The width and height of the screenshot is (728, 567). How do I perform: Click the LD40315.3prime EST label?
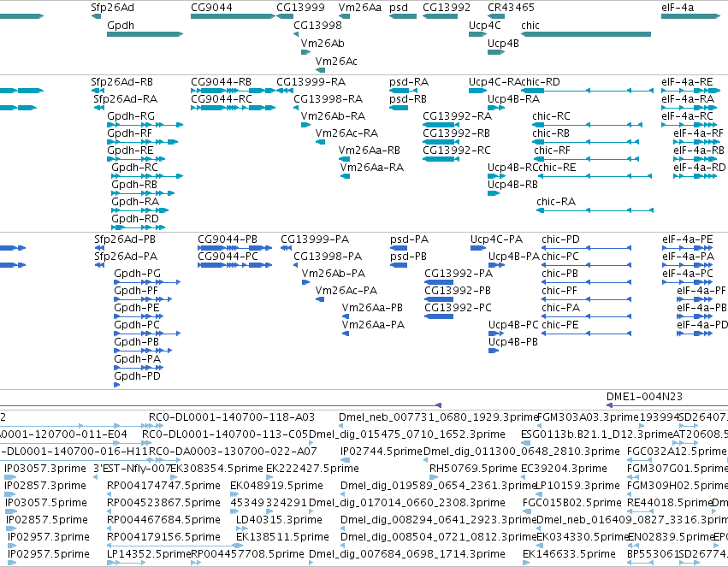(x=279, y=520)
